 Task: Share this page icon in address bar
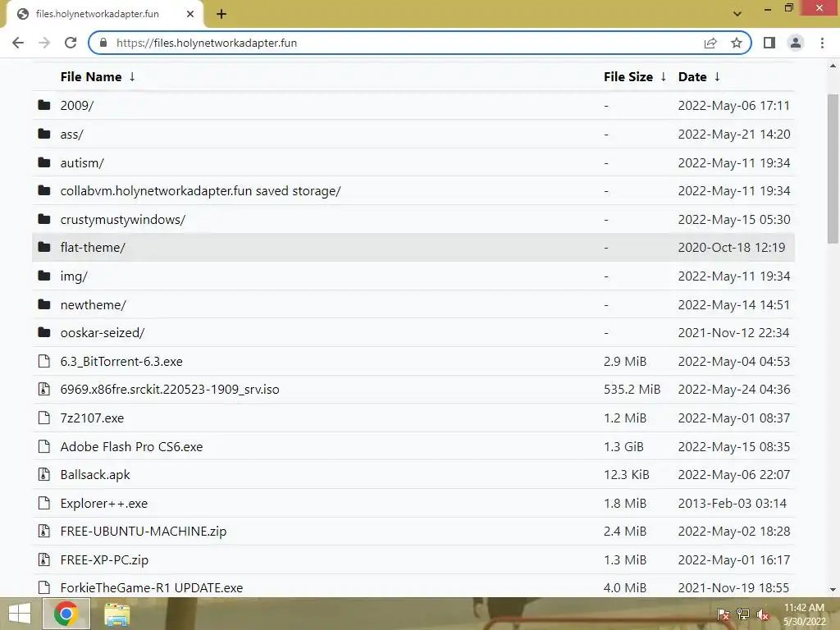[710, 43]
